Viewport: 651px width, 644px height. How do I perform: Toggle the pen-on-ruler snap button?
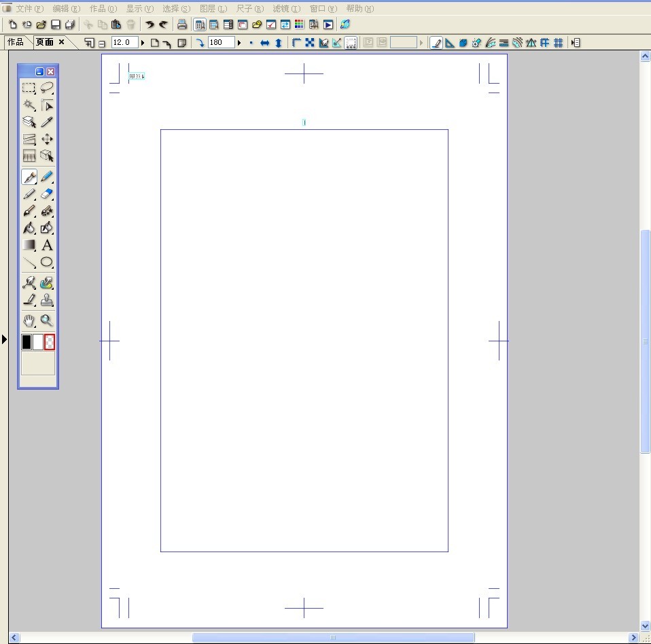(436, 43)
